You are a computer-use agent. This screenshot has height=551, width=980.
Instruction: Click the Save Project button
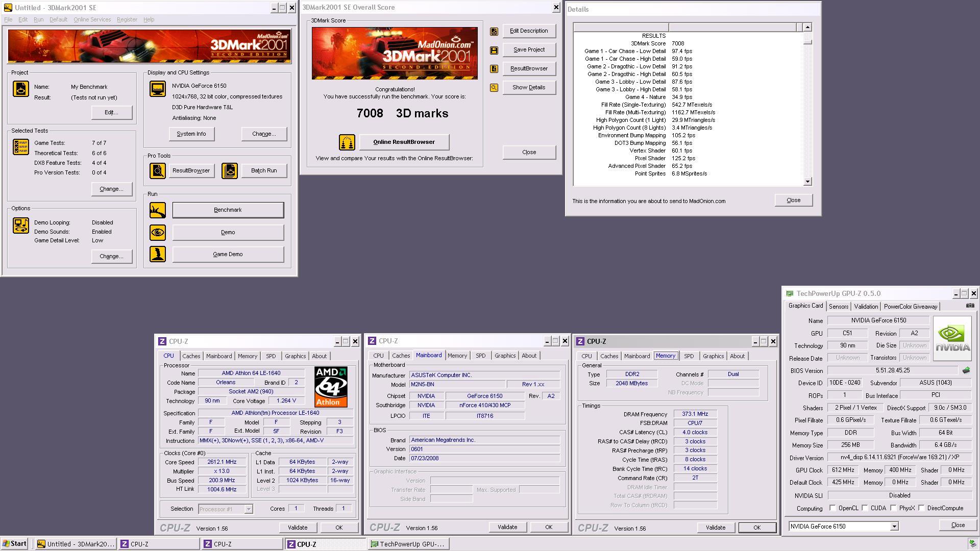(529, 50)
